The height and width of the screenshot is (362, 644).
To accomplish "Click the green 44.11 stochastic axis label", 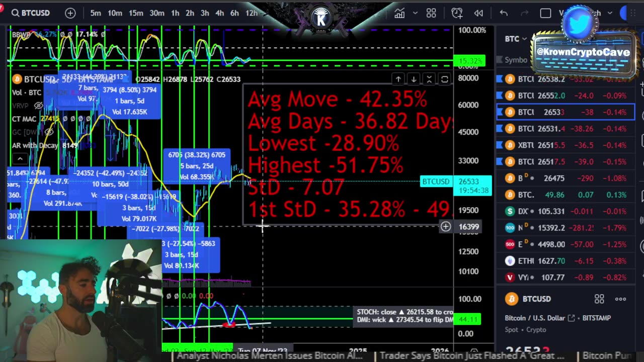I will pos(467,319).
